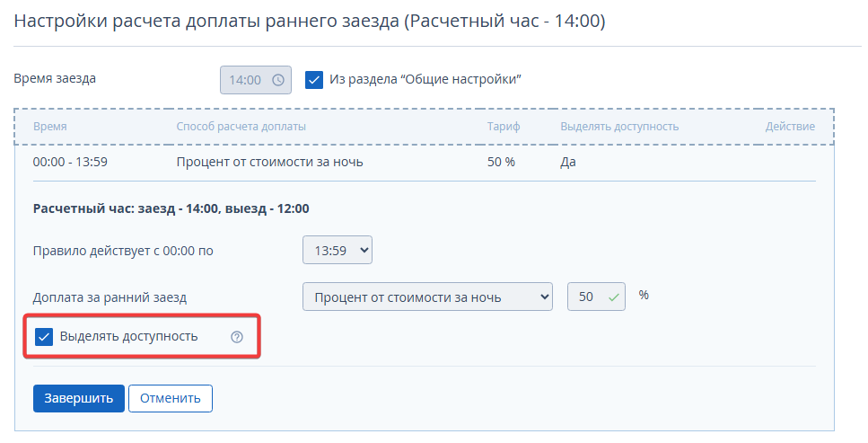Image resolution: width=868 pixels, height=443 pixels.
Task: Click the Завершить button
Action: coord(79,398)
